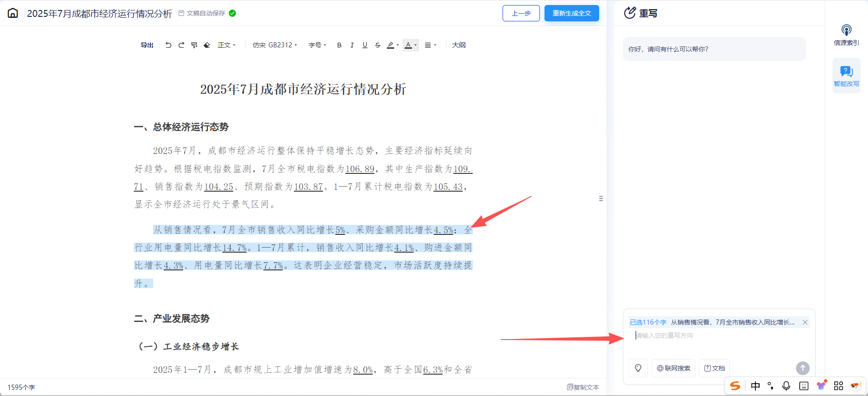This screenshot has height=396, width=868.
Task: Open the four-squares toolbox icon
Action: [838, 386]
